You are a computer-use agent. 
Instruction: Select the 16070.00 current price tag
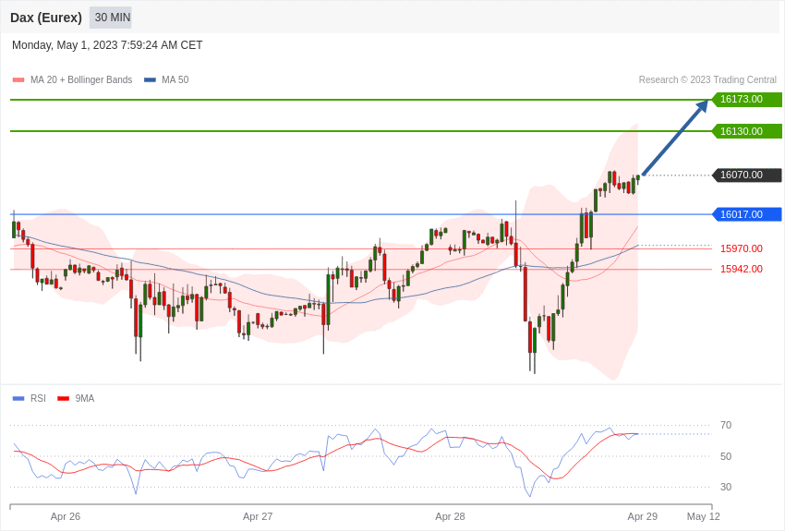(x=746, y=175)
